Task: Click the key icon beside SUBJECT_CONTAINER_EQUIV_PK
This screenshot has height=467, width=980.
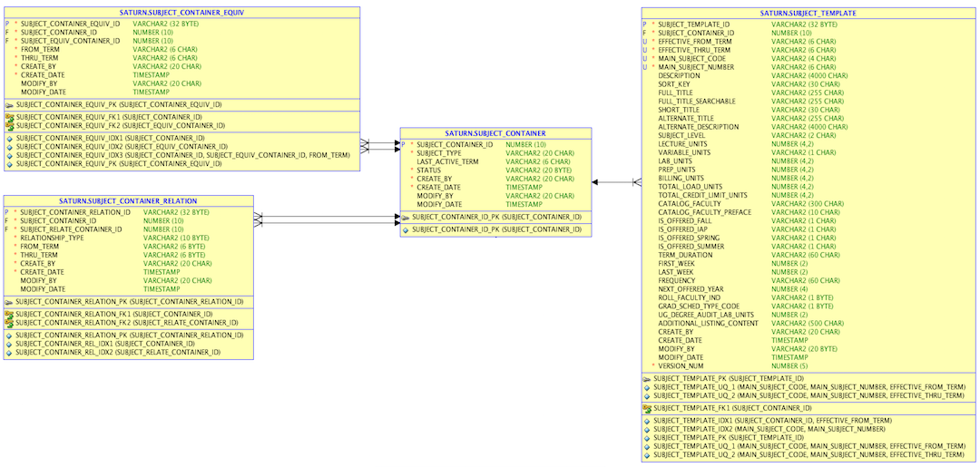Action: [x=10, y=105]
